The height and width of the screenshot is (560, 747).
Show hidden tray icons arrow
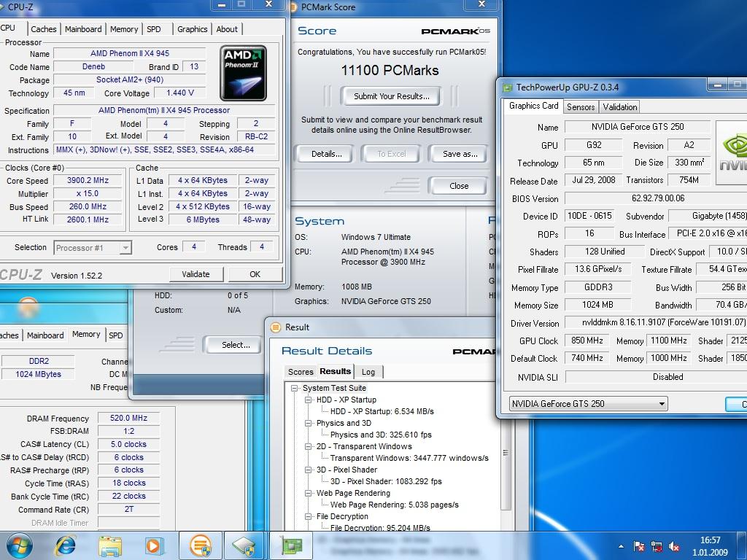pos(621,546)
